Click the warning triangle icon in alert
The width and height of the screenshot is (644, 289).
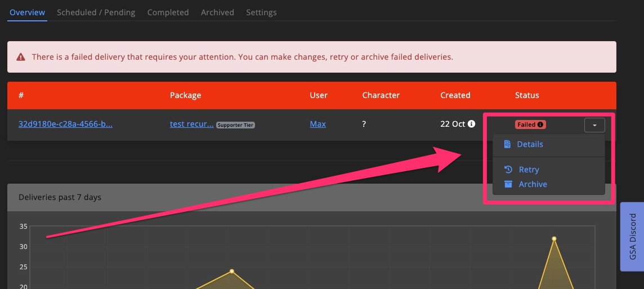[21, 57]
